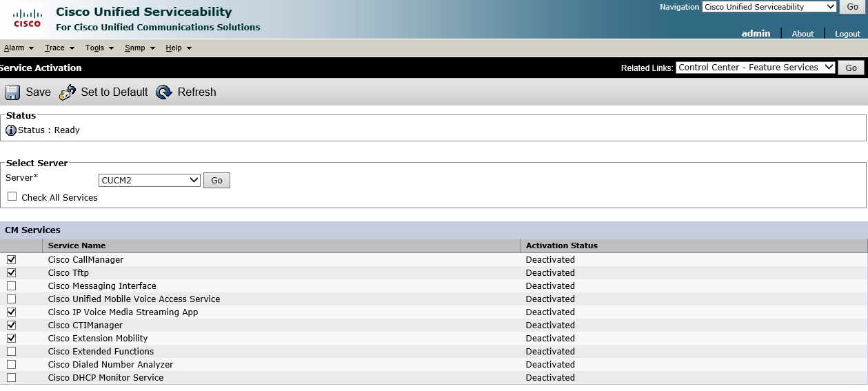Open the About link
Viewport: 868px width, 391px height.
803,34
